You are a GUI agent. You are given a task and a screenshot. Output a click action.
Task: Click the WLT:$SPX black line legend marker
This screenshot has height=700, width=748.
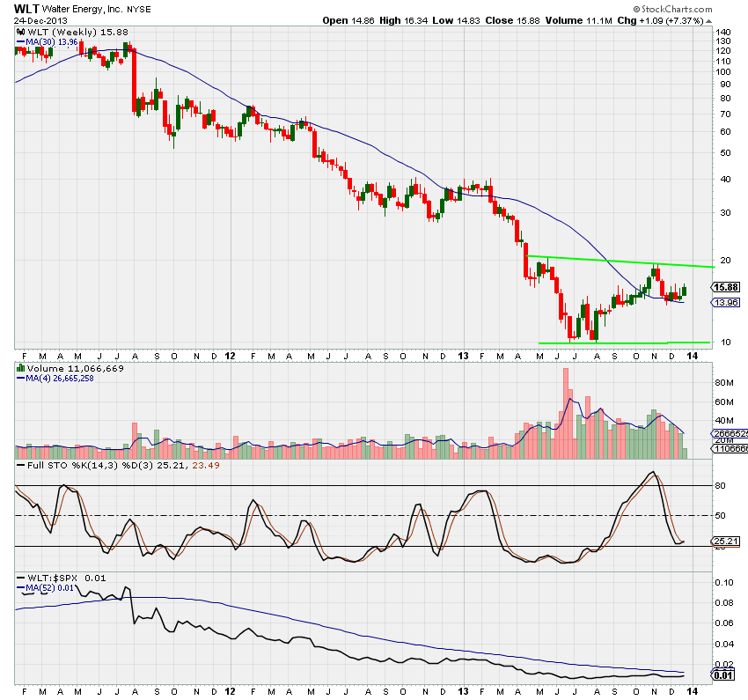[x=20, y=578]
